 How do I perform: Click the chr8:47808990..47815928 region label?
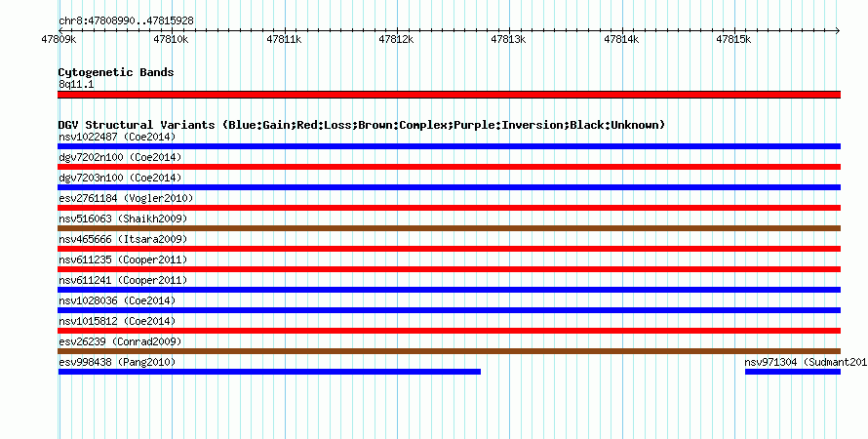click(x=126, y=21)
